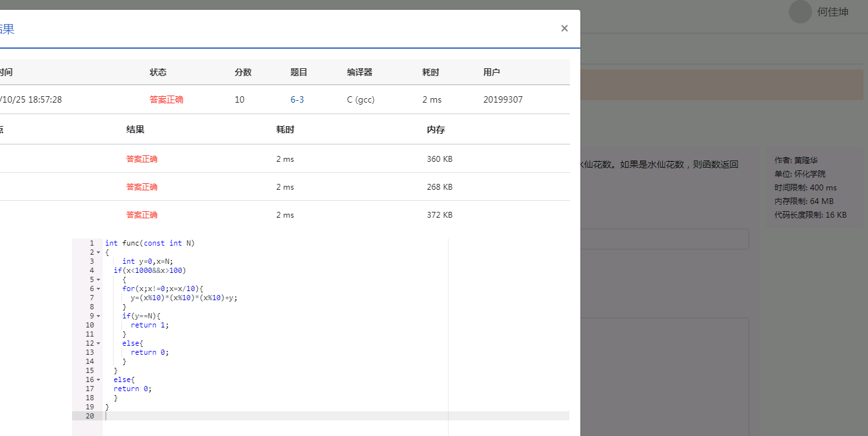Collapse code fold arrow at line 12
868x436 pixels.
click(x=98, y=343)
